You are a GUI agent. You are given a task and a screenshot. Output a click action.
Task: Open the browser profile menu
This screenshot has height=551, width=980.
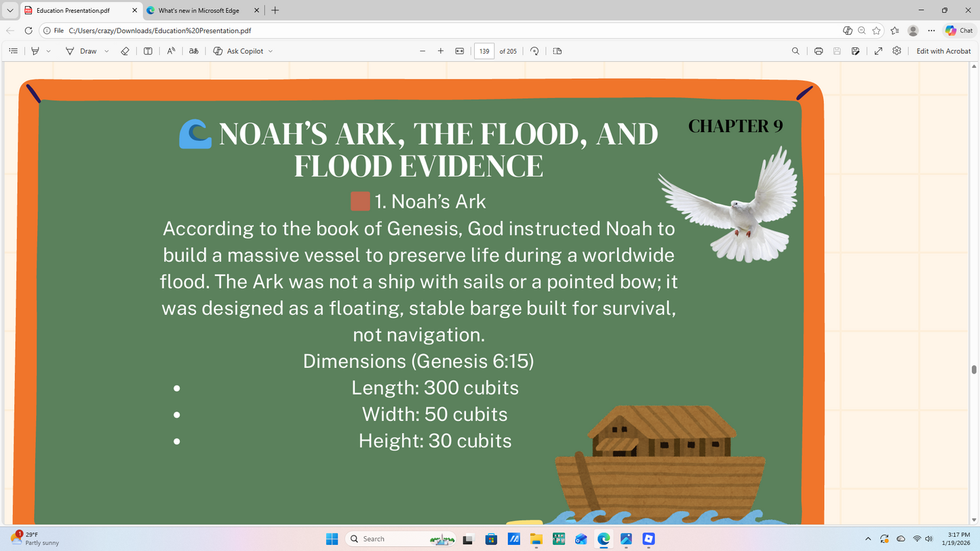click(x=914, y=30)
